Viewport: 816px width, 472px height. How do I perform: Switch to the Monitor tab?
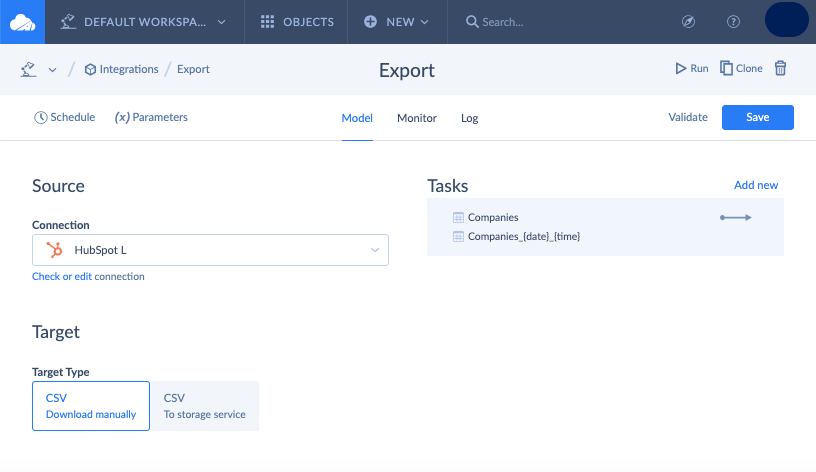click(x=417, y=118)
